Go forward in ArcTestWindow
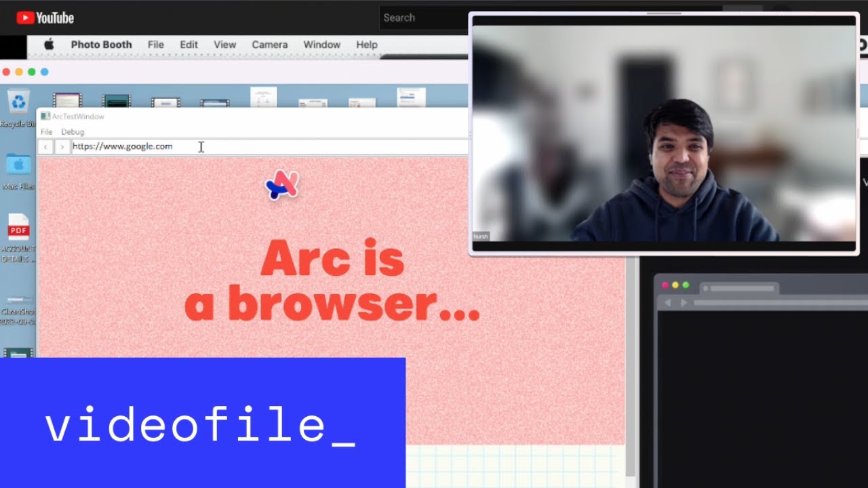Viewport: 868px width, 488px height. (62, 146)
